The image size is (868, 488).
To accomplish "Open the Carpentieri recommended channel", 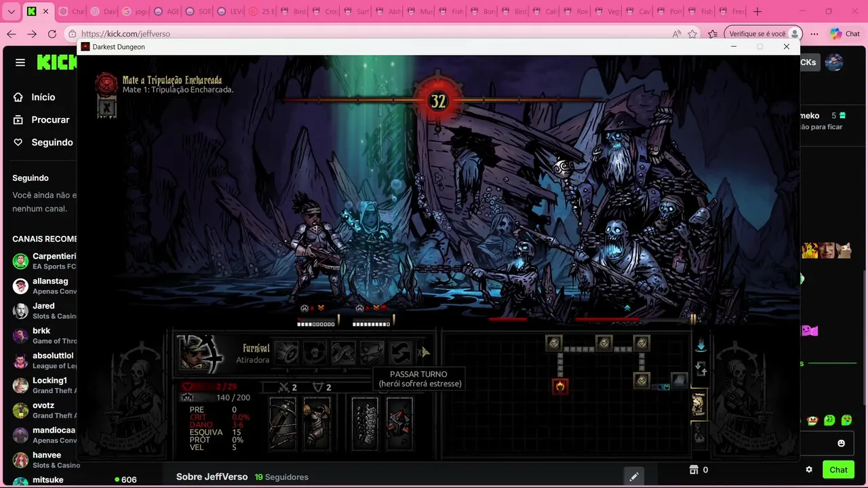I will [x=43, y=261].
